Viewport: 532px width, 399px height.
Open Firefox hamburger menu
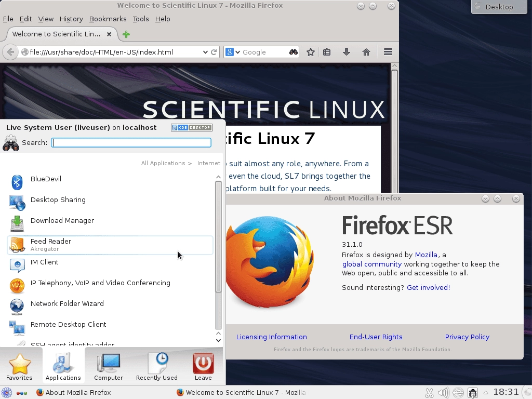(x=388, y=52)
